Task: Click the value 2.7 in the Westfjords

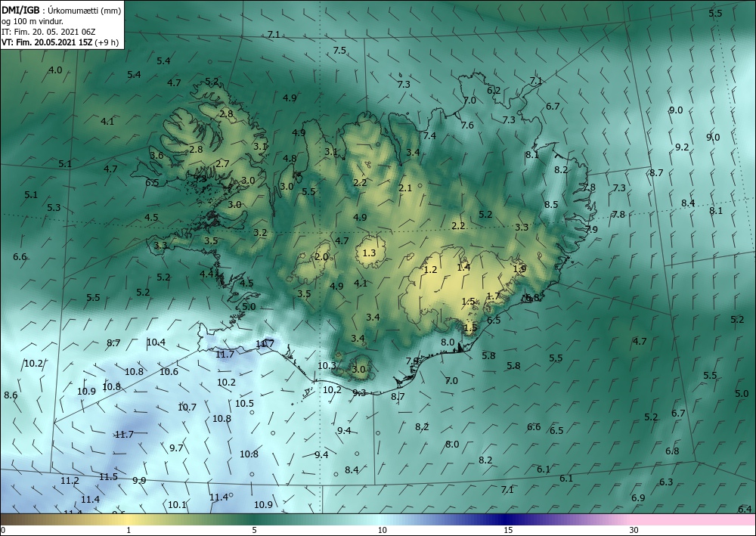Action: pyautogui.click(x=222, y=163)
